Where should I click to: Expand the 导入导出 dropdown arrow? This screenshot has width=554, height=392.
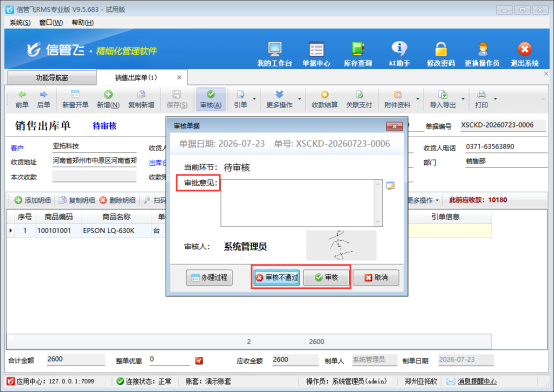point(463,99)
